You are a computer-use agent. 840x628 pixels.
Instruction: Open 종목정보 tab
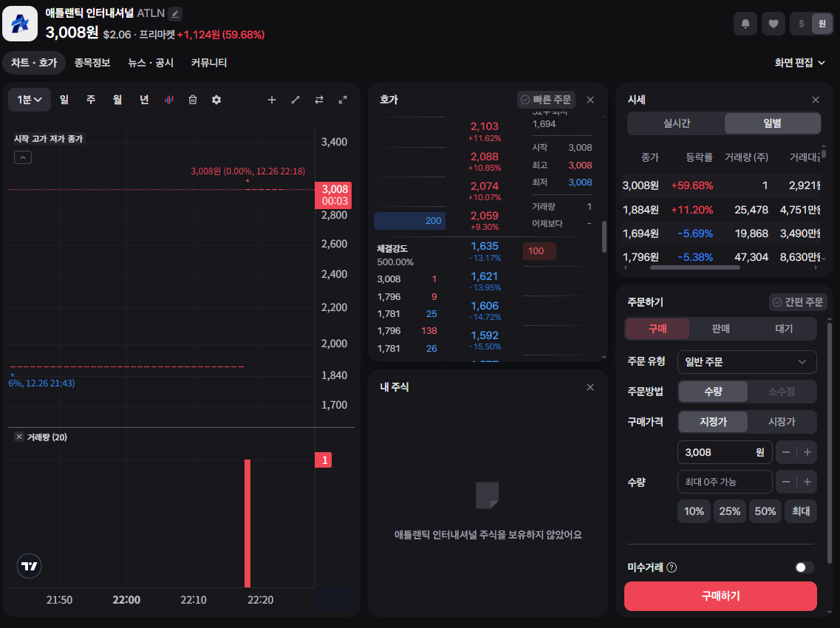[92, 63]
